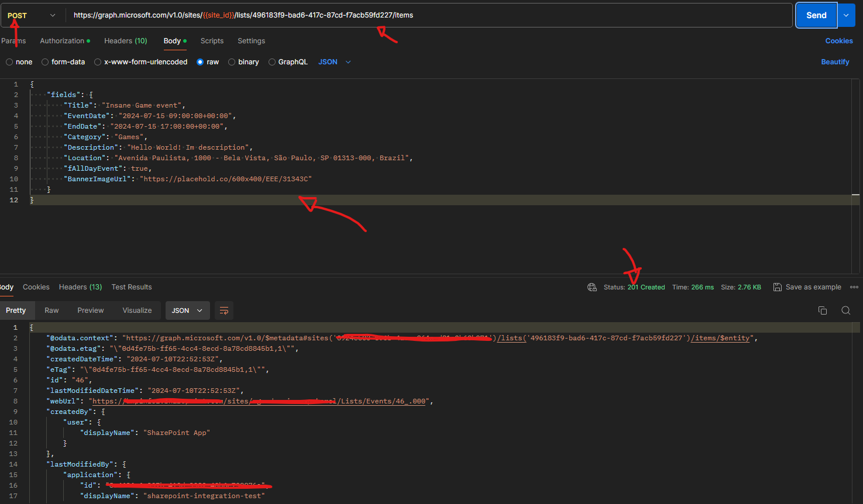863x504 pixels.
Task: Open the response more options ellipsis
Action: point(854,287)
